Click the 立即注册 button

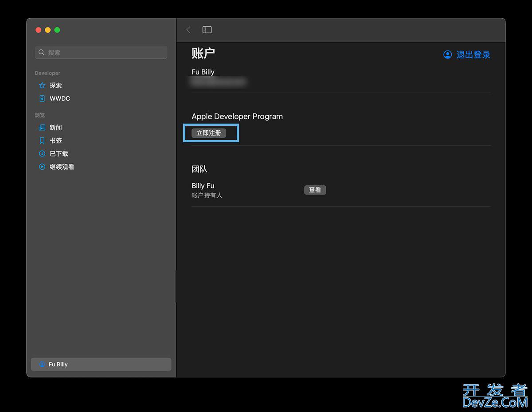coord(209,133)
